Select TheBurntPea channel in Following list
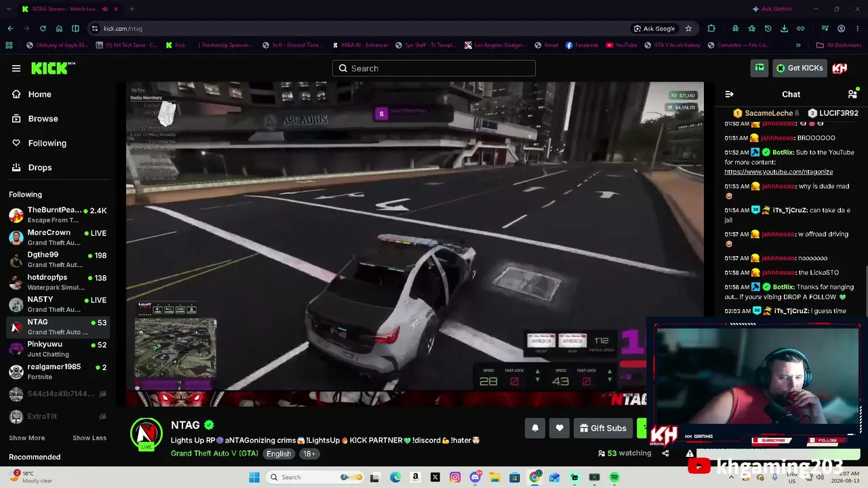Image resolution: width=868 pixels, height=488 pixels. pos(58,215)
